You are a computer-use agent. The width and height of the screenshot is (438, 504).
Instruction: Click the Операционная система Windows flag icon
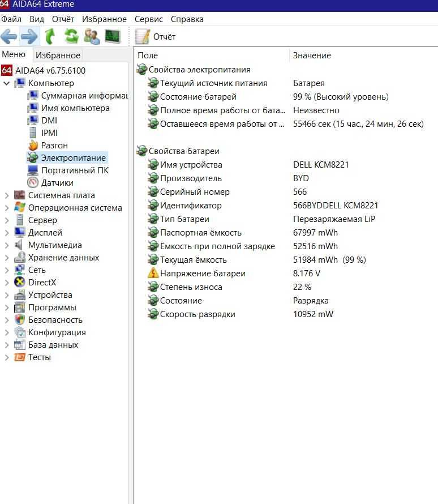click(20, 207)
